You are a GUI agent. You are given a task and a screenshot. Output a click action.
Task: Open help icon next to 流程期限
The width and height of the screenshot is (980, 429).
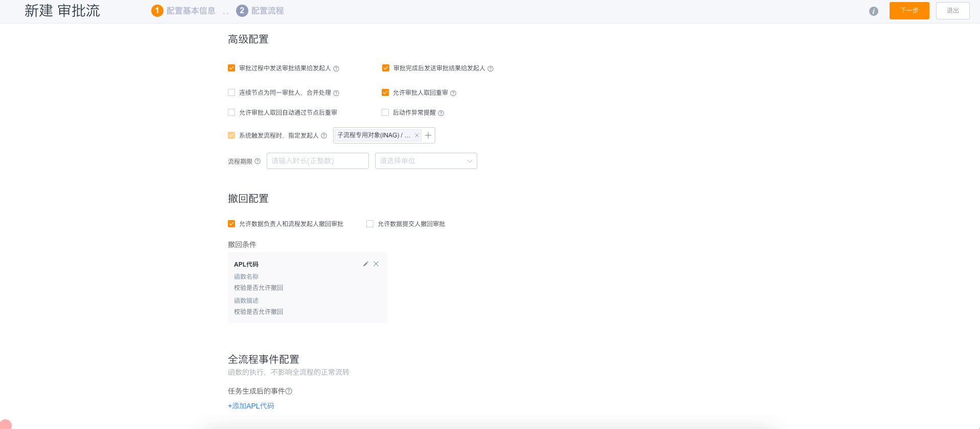pos(258,161)
